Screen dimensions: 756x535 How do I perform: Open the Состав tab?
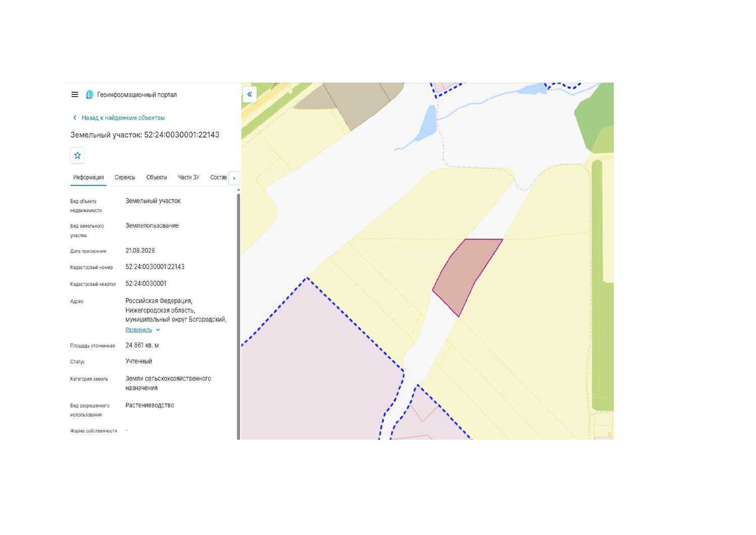point(219,177)
